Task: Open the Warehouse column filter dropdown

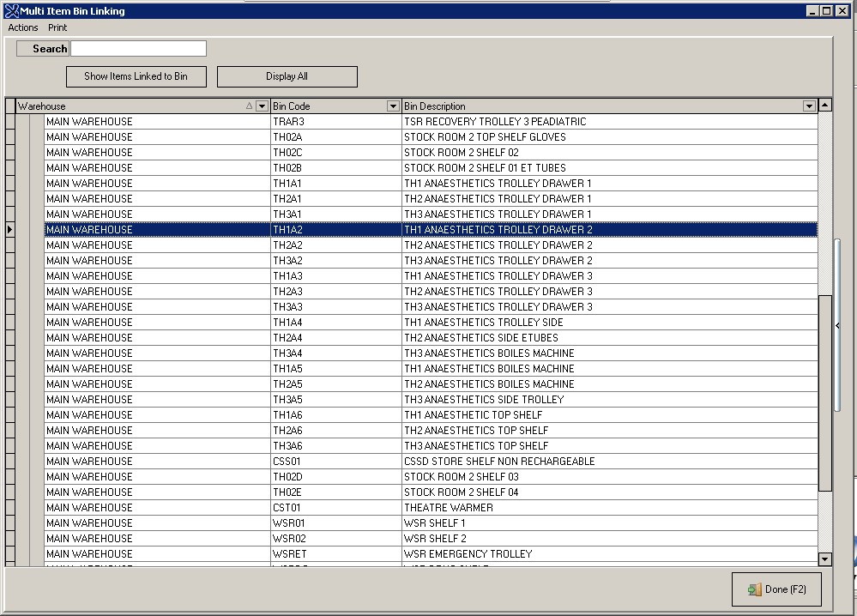Action: (x=260, y=106)
